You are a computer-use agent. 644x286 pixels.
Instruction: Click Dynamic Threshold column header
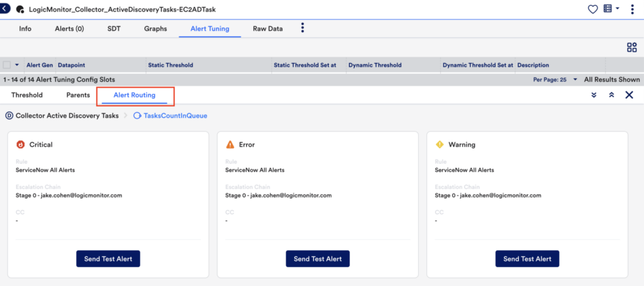375,65
